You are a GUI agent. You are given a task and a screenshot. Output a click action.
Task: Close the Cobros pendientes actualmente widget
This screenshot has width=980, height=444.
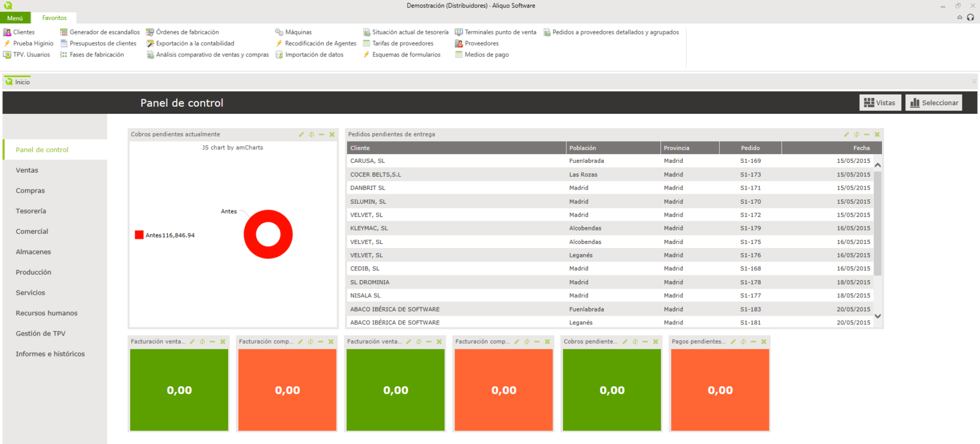[332, 134]
